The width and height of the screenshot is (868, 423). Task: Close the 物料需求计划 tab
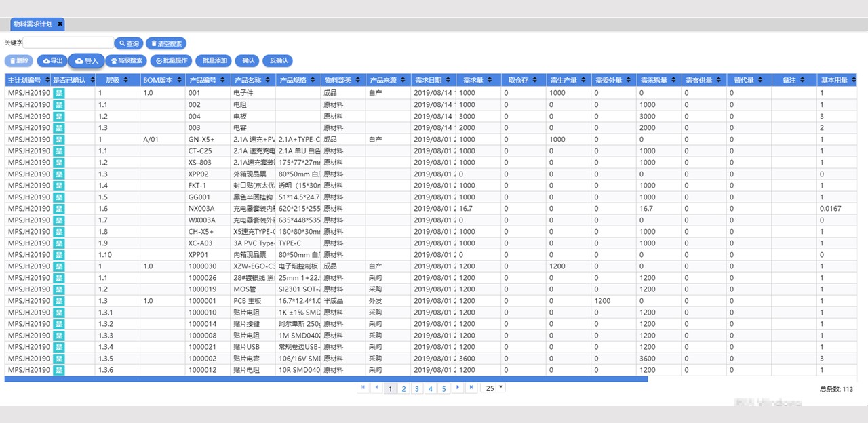click(x=60, y=24)
